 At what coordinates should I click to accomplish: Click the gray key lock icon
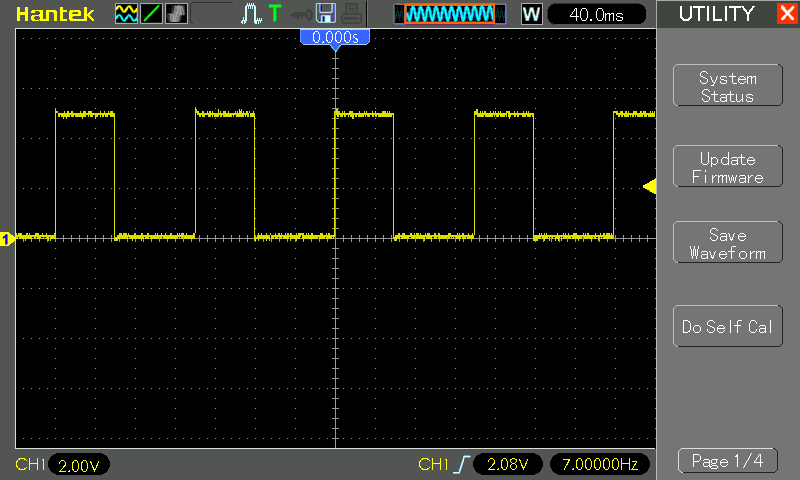coord(301,14)
